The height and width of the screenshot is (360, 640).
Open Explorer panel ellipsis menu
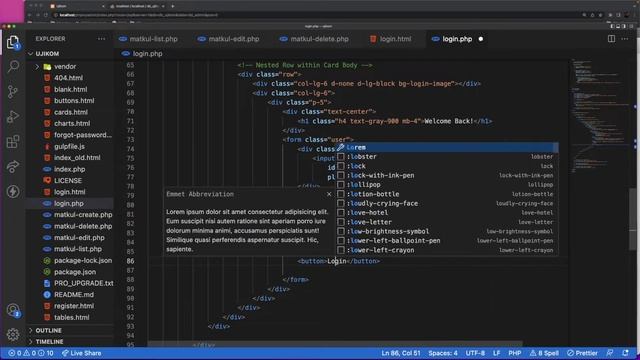[101, 39]
